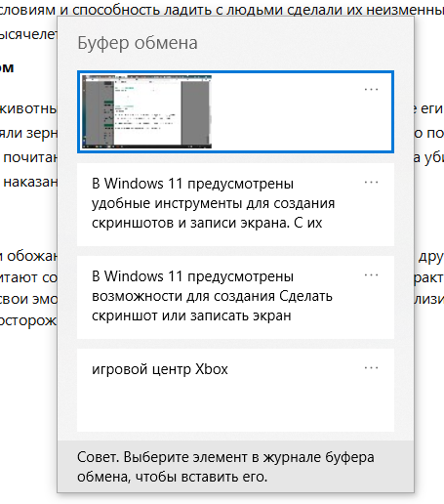Show ellipsis options for the "возможности для создания" clip
Screen dimensions: 444x504
[371, 274]
